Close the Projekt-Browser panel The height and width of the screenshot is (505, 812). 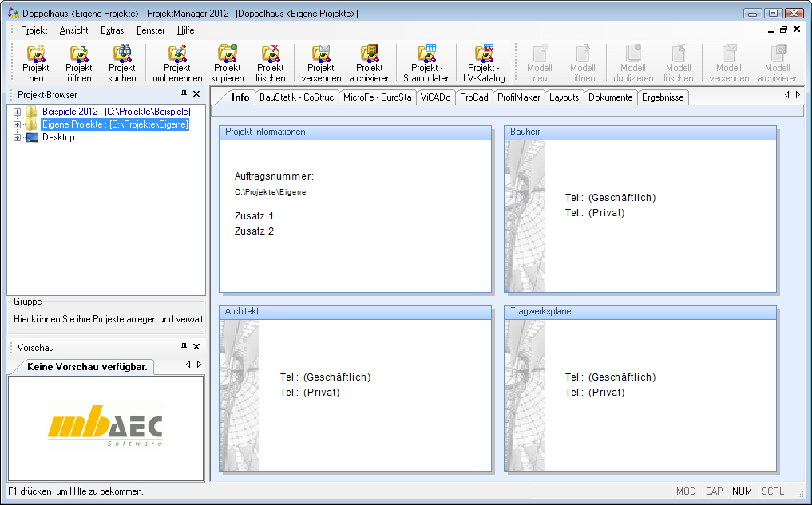[x=196, y=93]
